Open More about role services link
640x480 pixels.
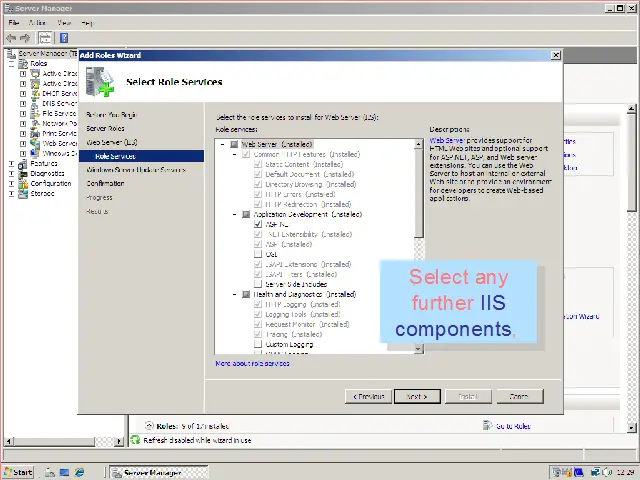click(x=253, y=363)
